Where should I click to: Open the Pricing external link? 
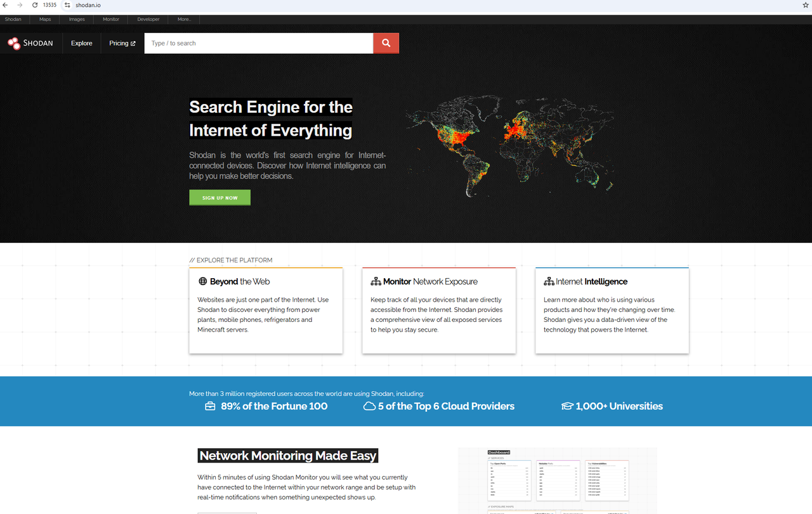pyautogui.click(x=122, y=43)
